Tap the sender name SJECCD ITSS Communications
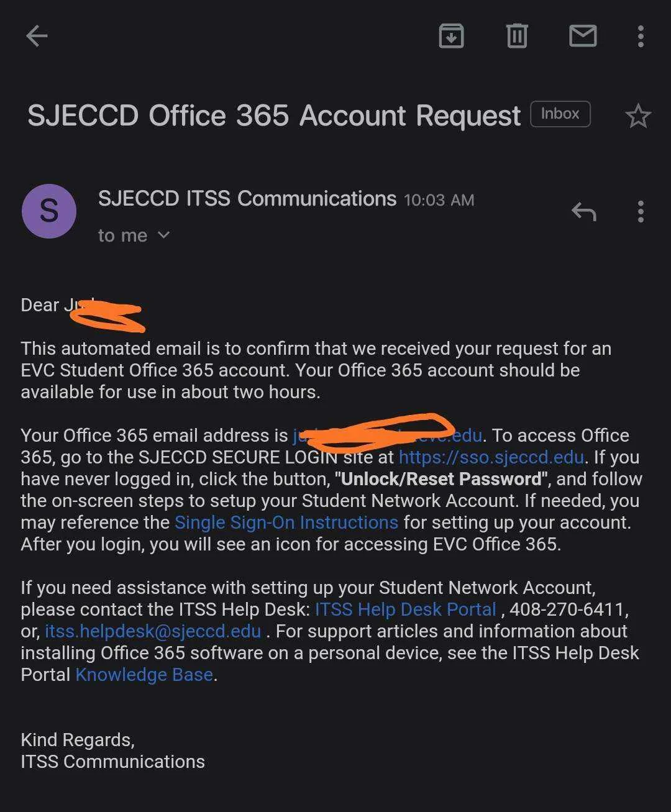671x812 pixels. 247,199
